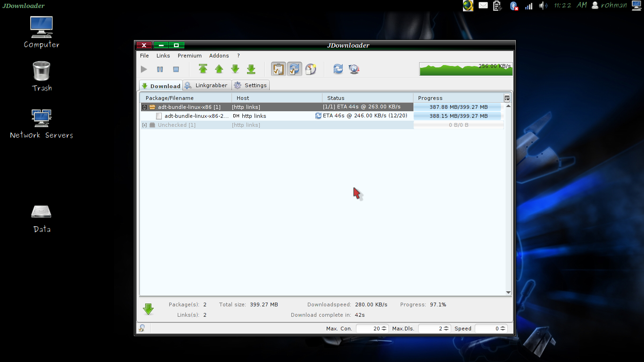Click the 388.15 MB/399.27 MB progress bar
Screen dimensions: 644x362
pyautogui.click(x=458, y=116)
